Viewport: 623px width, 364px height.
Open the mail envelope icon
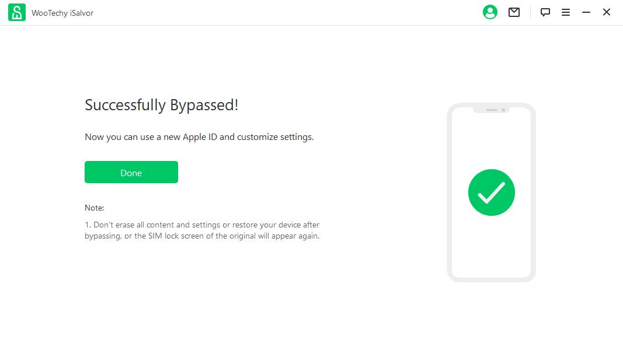pos(514,12)
